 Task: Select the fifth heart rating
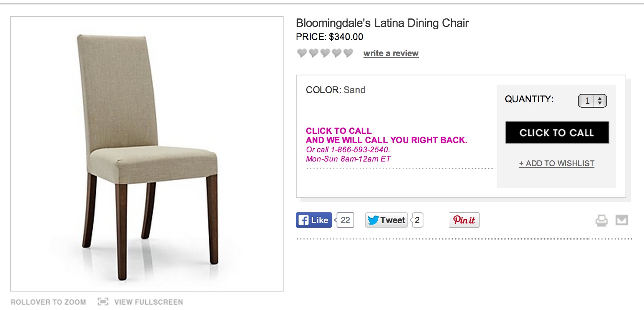coord(348,53)
